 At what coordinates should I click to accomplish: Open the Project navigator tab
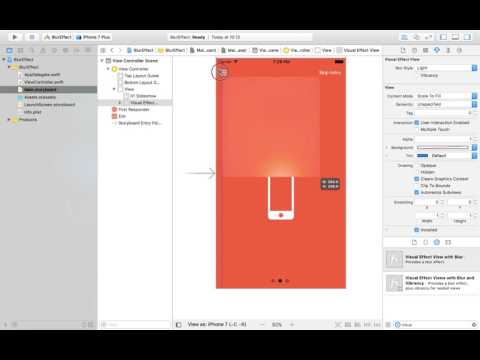point(9,50)
